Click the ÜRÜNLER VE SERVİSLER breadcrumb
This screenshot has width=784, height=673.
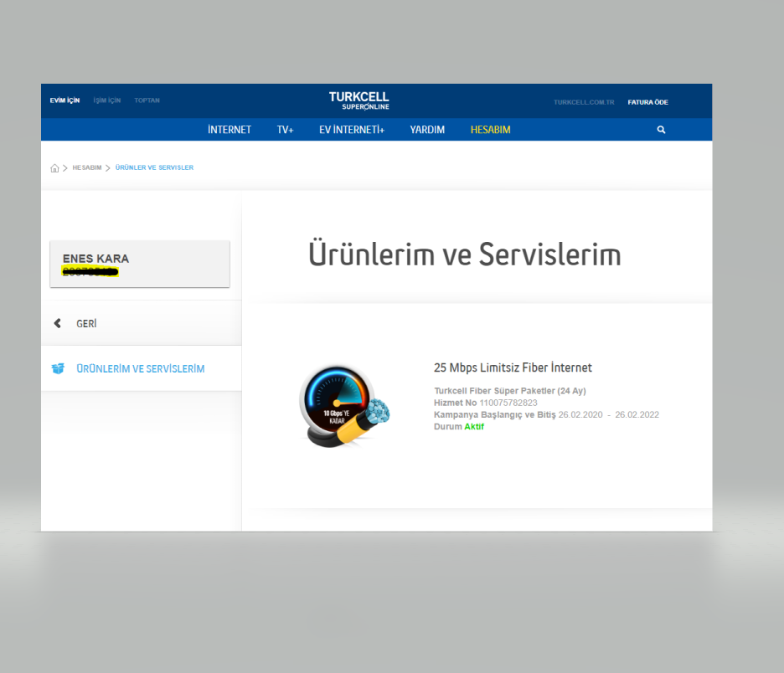click(x=154, y=168)
